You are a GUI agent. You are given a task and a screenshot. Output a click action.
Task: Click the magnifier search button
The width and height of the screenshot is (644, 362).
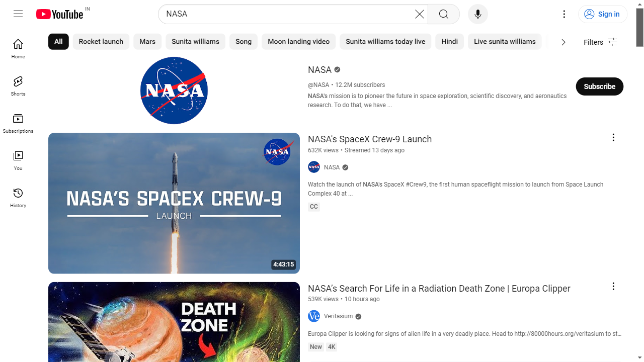click(443, 14)
